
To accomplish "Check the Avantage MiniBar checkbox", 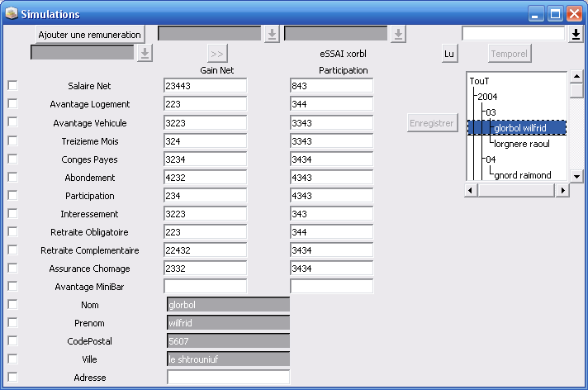I will (12, 285).
